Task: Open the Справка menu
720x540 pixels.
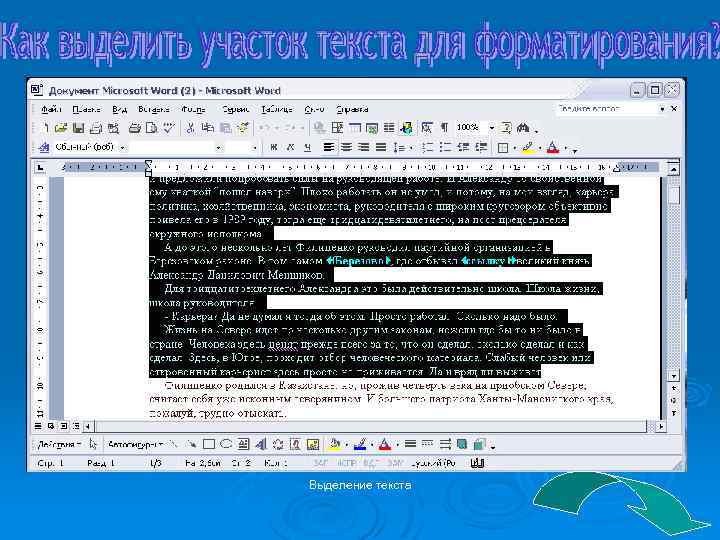Action: tap(352, 109)
